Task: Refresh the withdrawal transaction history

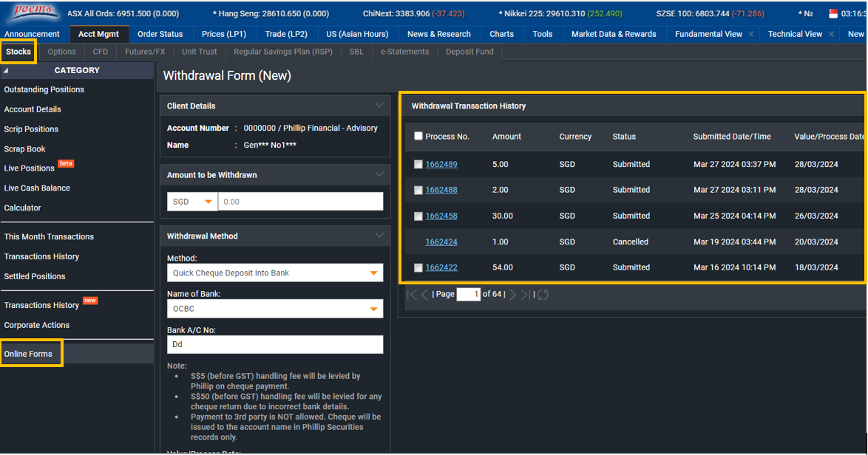Action: point(543,295)
